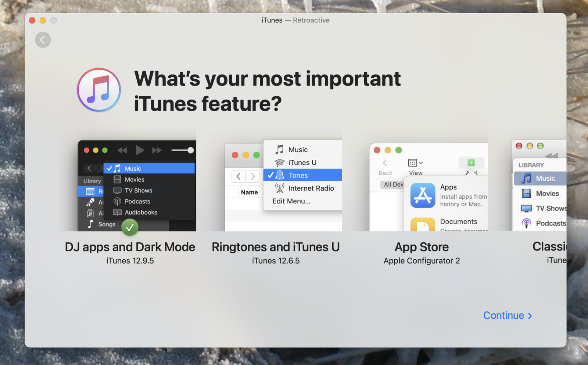Click the "iTunes 12.6.5" version label
The height and width of the screenshot is (365, 588).
point(276,261)
